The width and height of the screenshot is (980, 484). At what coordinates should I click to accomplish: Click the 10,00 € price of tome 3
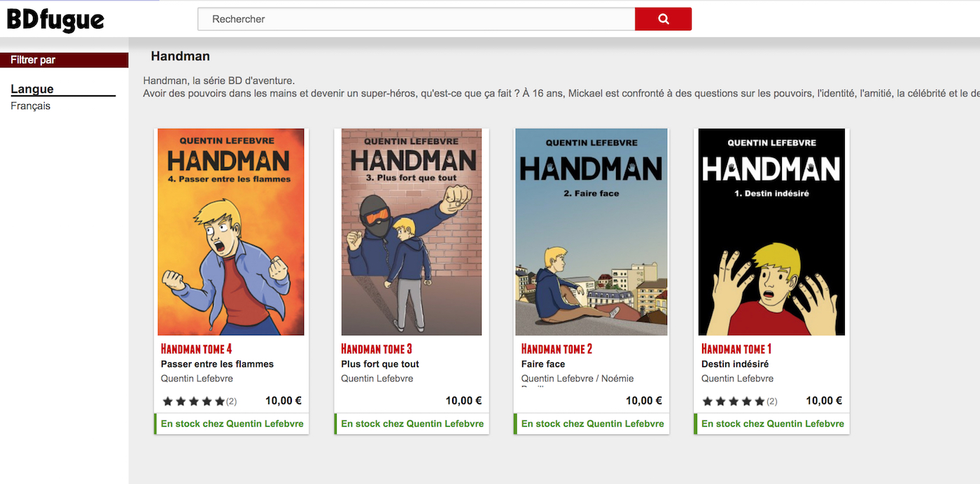(463, 401)
